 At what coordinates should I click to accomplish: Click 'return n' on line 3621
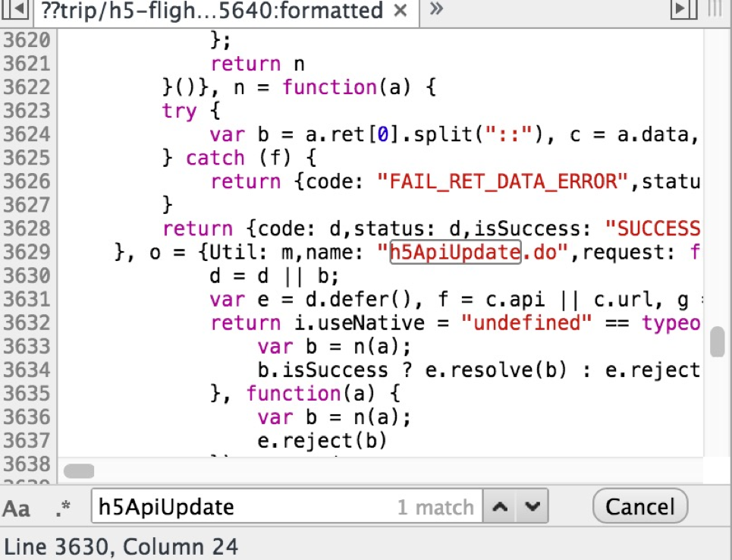[x=258, y=64]
